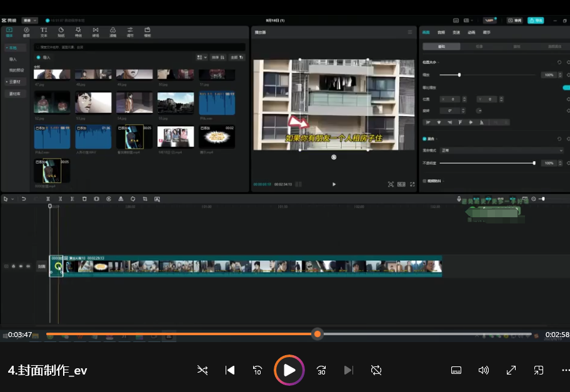Click the teal Export button

(x=536, y=21)
